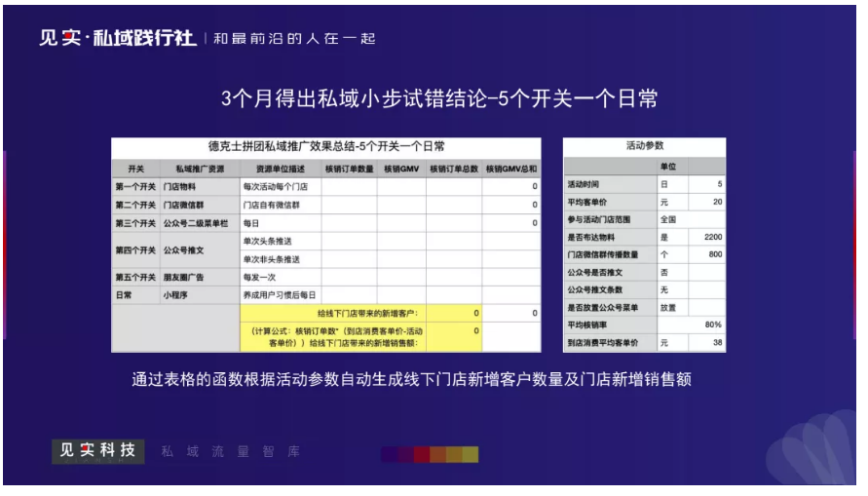Select the 第五个开关 row label
Image resolution: width=868 pixels, height=496 pixels.
tap(135, 277)
